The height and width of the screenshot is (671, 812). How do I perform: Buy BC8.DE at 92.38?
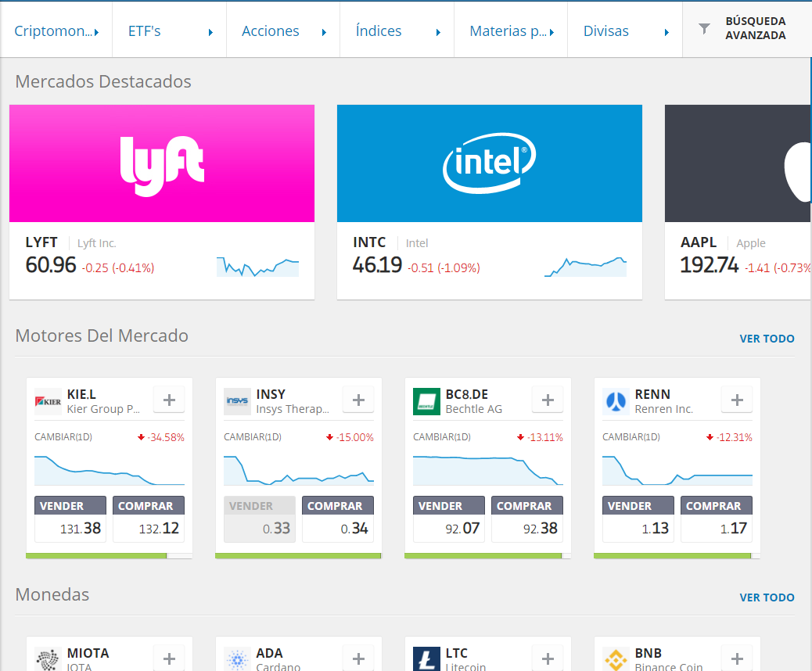[527, 519]
